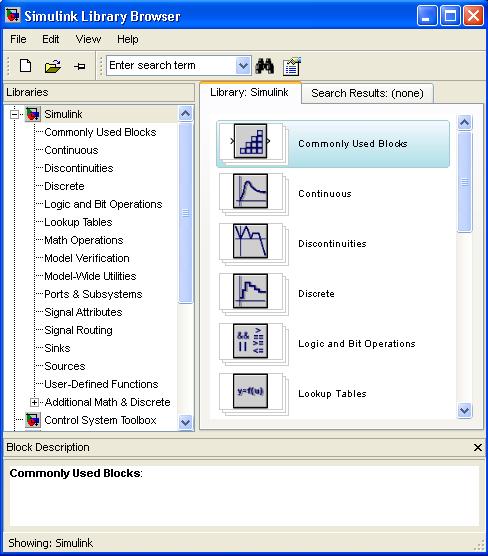Select the Logic and Bit Operations icon

point(250,341)
